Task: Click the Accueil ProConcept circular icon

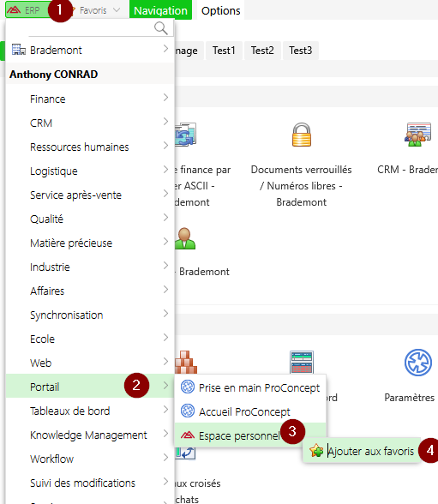Action: pyautogui.click(x=188, y=411)
